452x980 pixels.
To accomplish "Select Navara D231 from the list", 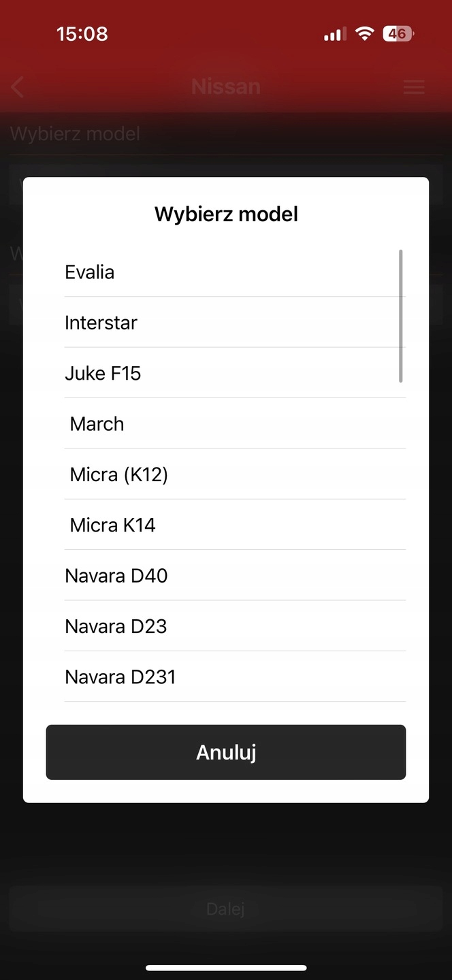I will click(120, 677).
